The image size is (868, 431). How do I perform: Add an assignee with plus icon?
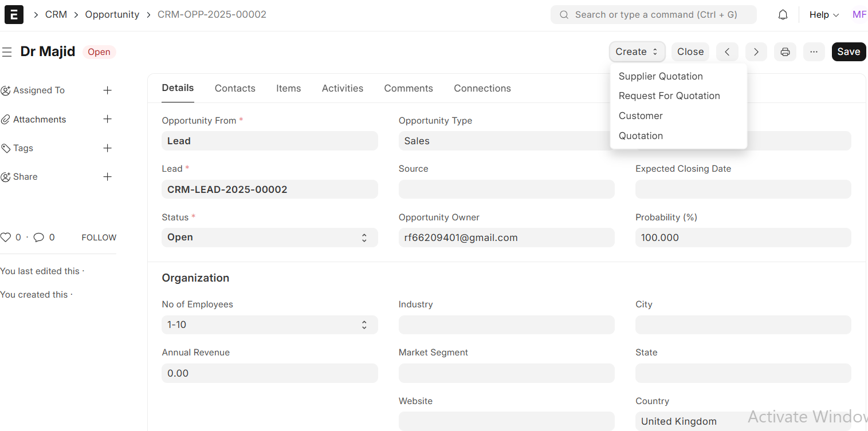pos(107,90)
